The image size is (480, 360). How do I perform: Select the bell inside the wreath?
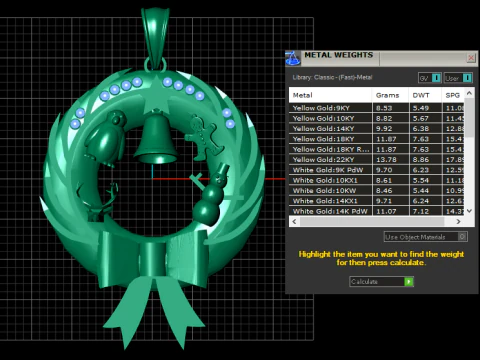(156, 137)
